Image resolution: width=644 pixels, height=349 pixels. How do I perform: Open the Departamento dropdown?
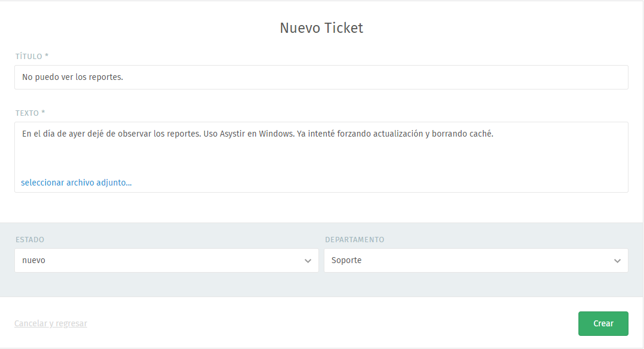pos(476,261)
